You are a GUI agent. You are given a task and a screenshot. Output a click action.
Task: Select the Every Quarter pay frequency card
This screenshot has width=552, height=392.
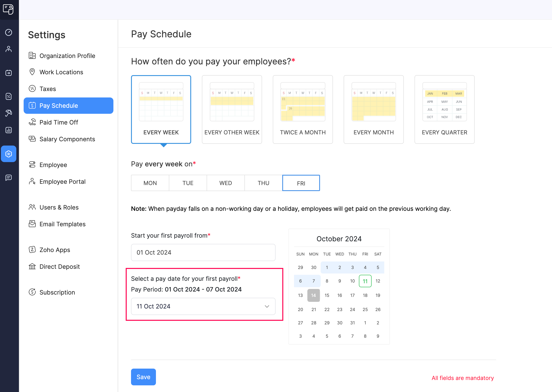coord(444,109)
